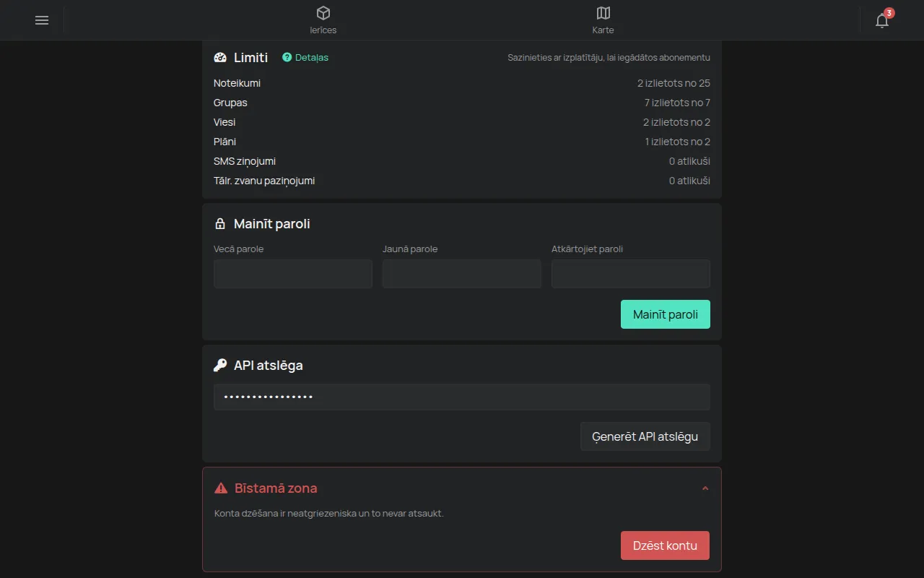Click the green Mainīt paroli button
924x578 pixels.
point(666,314)
